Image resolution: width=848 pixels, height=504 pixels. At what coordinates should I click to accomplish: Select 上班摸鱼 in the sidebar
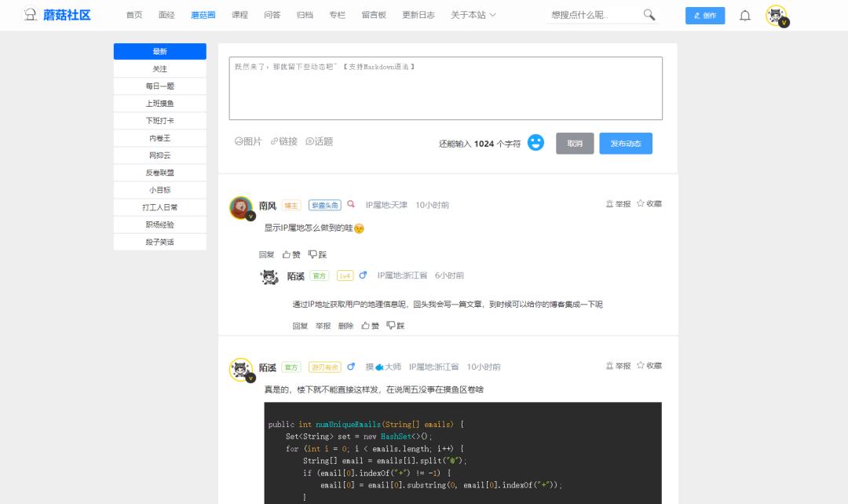click(159, 103)
